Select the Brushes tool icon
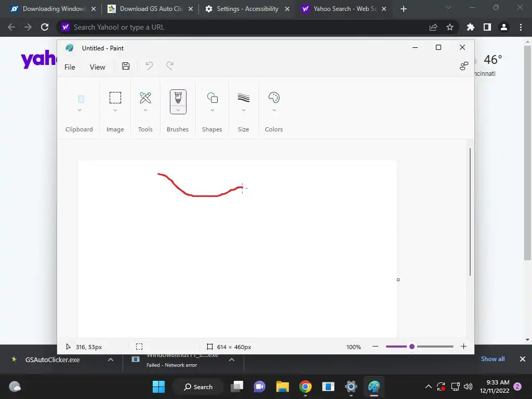This screenshot has width=532, height=399. click(178, 98)
